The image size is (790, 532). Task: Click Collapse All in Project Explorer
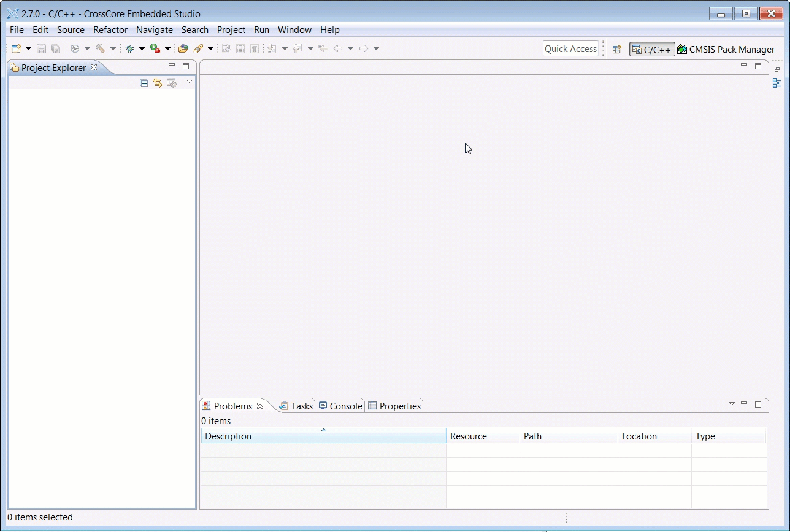(144, 83)
